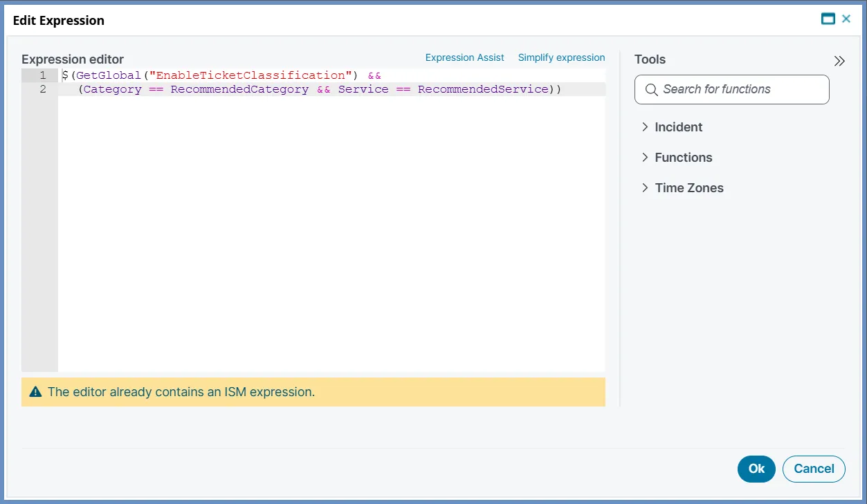The width and height of the screenshot is (867, 504).
Task: Click the Simplify expression link
Action: [x=562, y=57]
